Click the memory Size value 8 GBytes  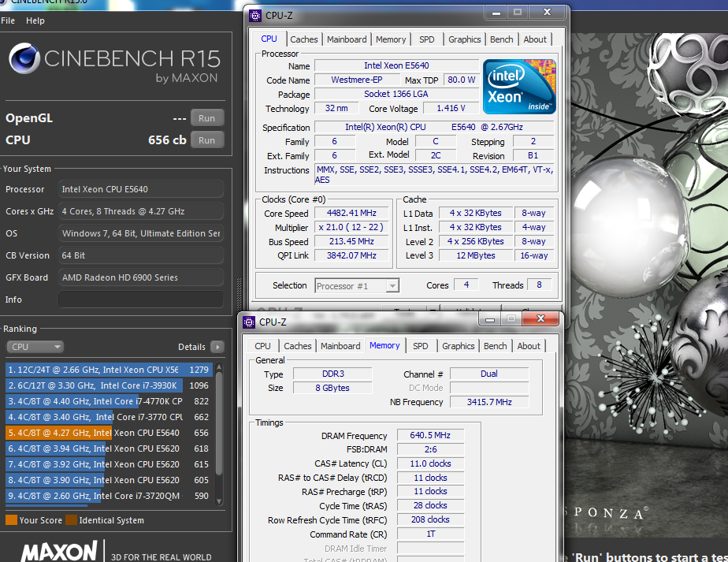point(333,388)
